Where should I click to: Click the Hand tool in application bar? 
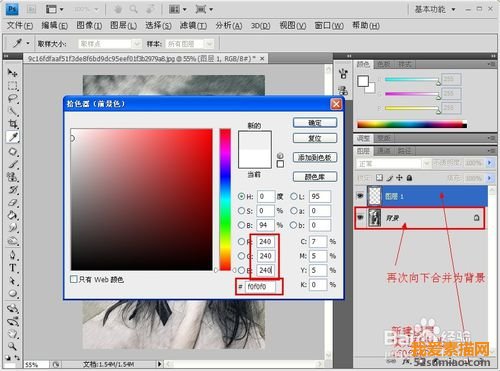[118, 9]
